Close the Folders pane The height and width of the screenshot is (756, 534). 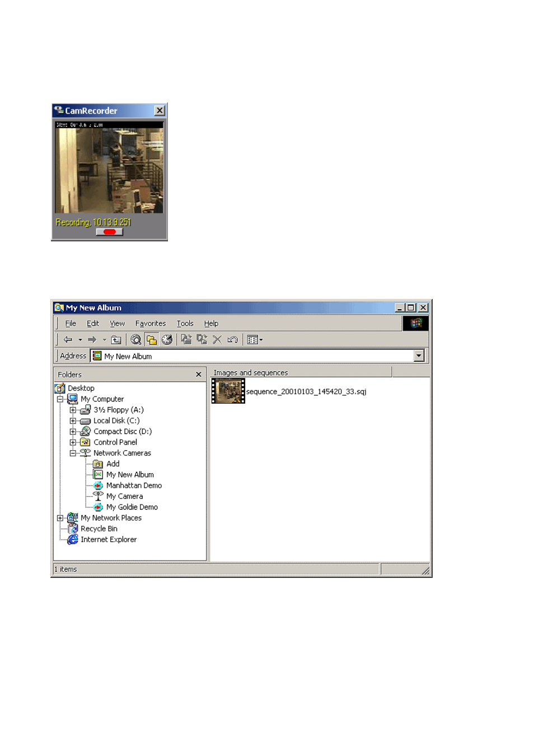[x=199, y=374]
